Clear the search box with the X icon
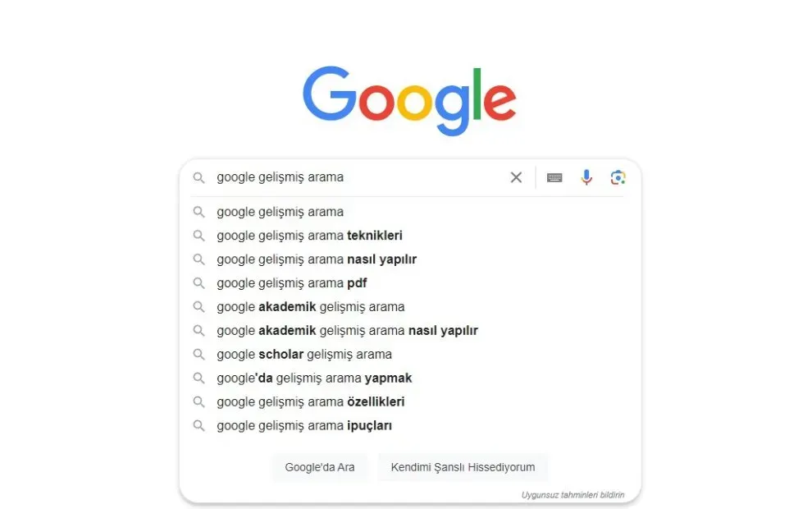This screenshot has height=509, width=812. [516, 177]
